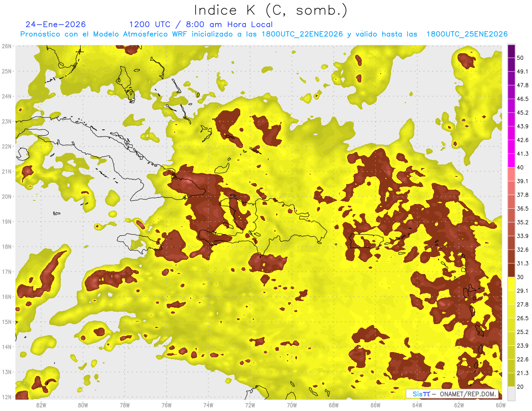Click the colorbar value '31.3'

tap(523, 263)
